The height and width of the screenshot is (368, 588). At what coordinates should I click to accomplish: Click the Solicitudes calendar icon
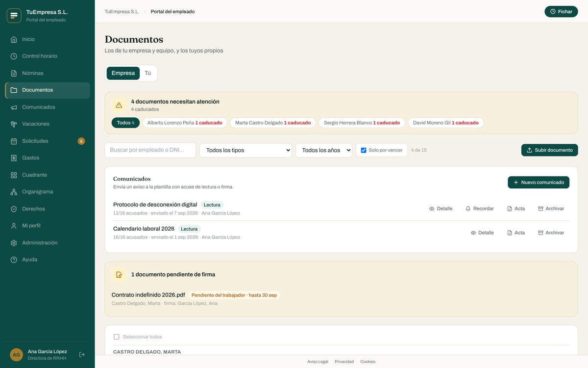coord(14,141)
